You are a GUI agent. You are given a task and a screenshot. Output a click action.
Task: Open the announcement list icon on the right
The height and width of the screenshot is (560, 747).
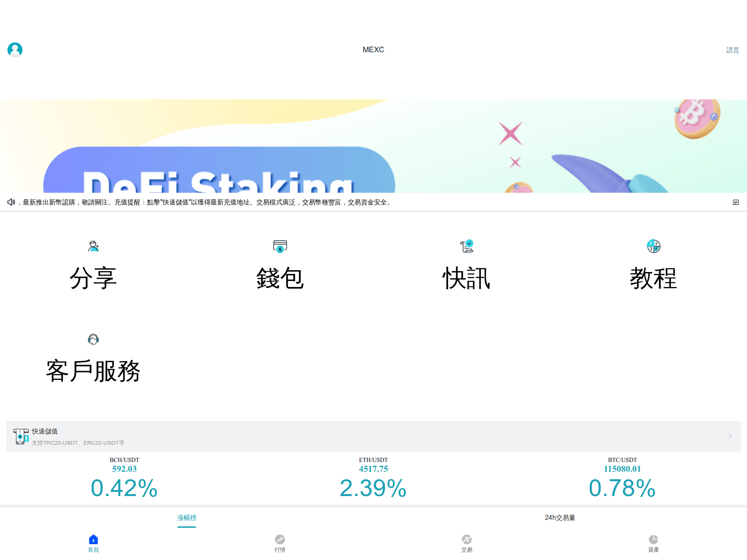coord(736,203)
